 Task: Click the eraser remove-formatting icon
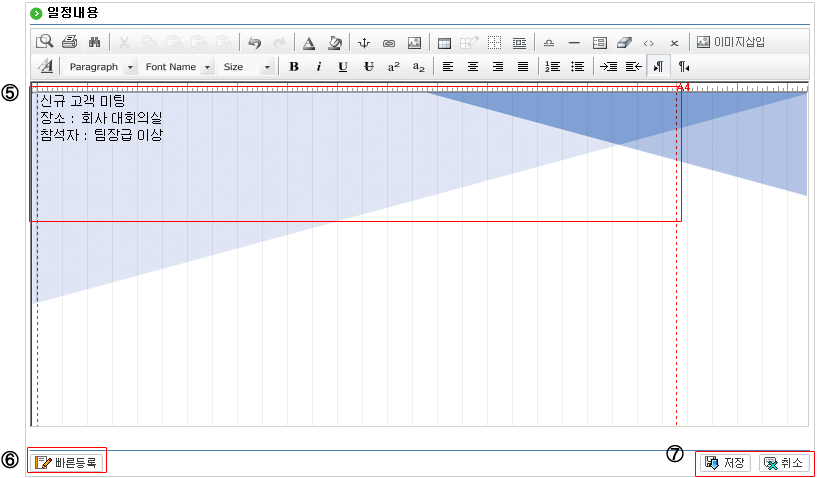[624, 42]
